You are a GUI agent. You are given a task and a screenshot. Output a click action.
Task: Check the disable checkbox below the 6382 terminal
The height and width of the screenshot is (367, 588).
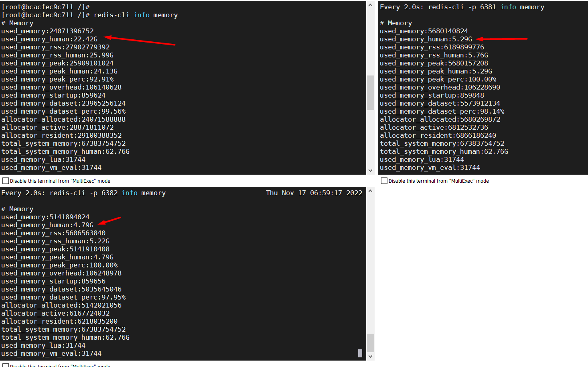6,365
